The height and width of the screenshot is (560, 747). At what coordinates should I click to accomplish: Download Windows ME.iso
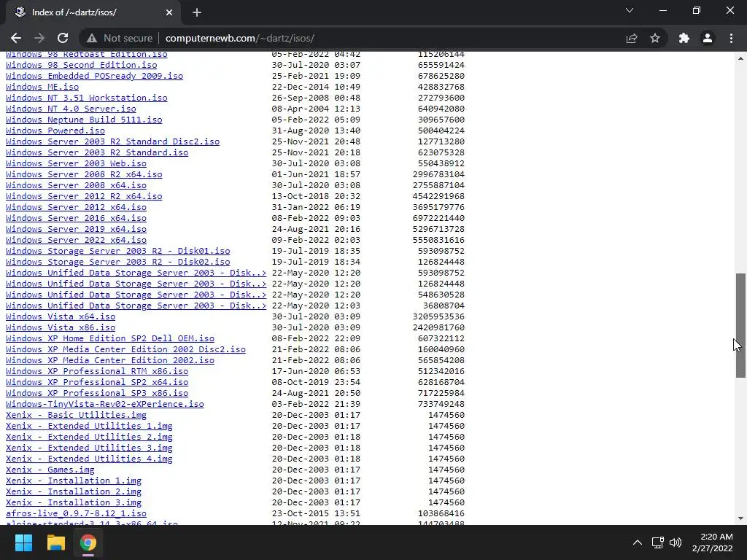(42, 87)
